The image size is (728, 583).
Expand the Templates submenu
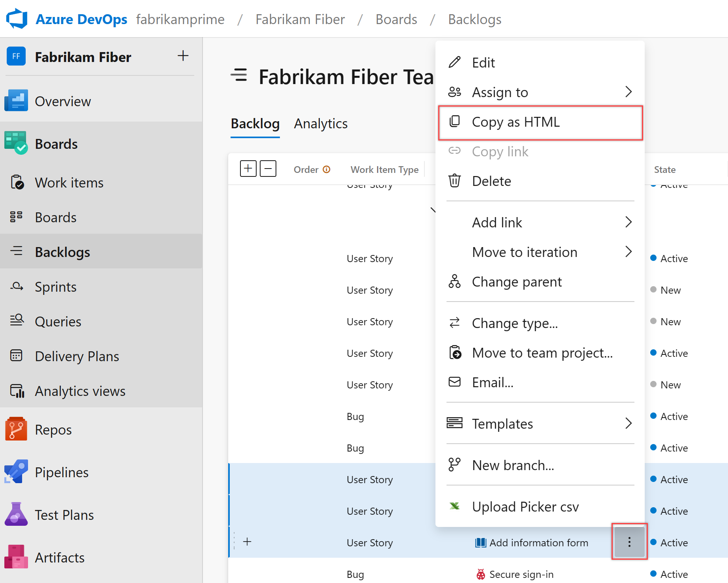tap(628, 424)
